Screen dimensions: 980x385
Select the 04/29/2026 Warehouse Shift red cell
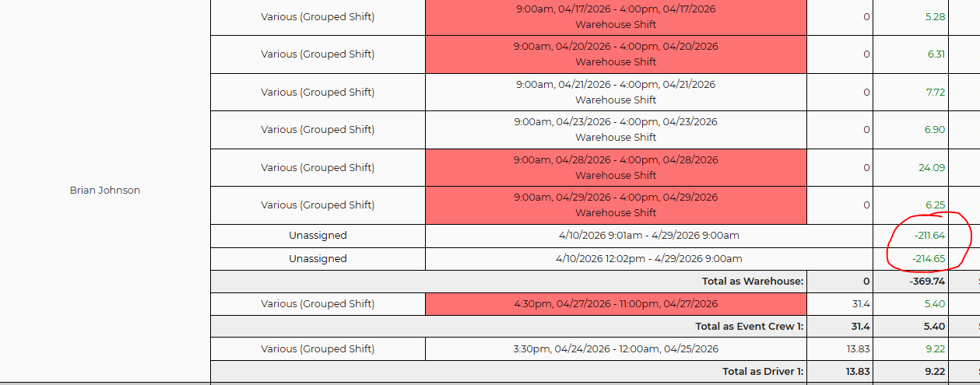coord(616,205)
